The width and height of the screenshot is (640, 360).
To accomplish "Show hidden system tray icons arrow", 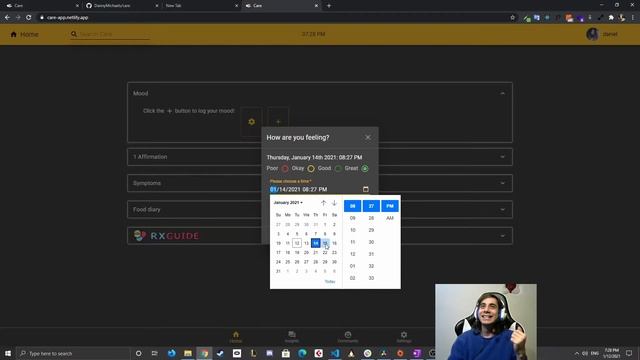I will 577,353.
